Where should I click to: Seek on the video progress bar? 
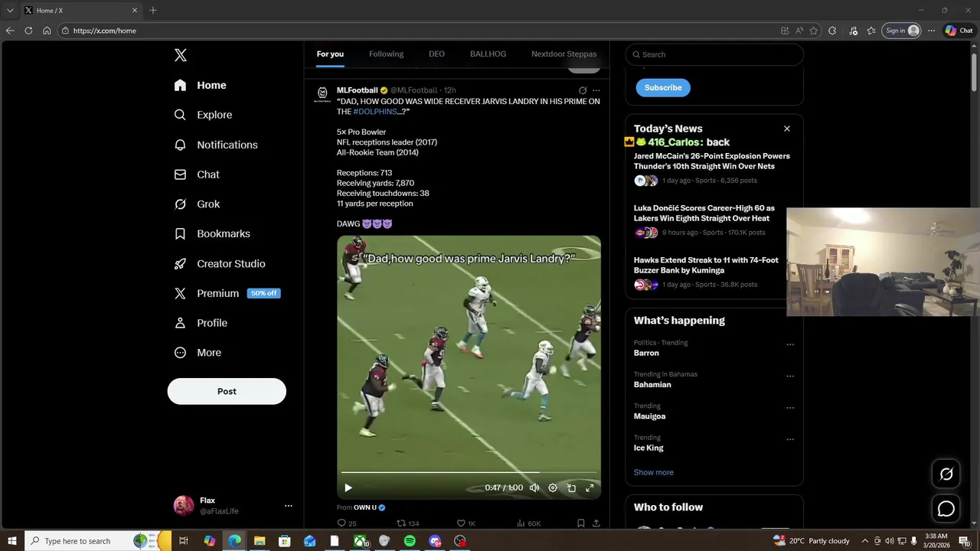469,473
